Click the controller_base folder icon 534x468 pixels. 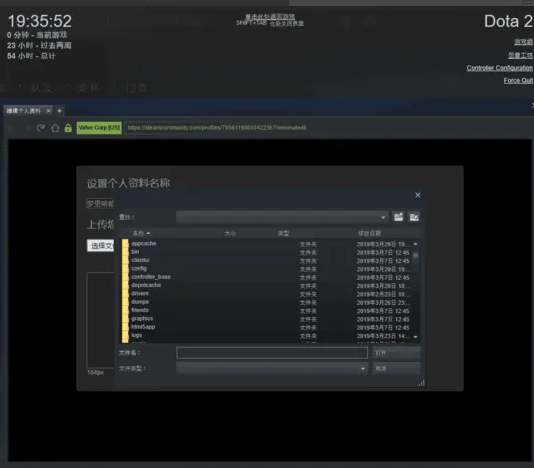[x=125, y=277]
